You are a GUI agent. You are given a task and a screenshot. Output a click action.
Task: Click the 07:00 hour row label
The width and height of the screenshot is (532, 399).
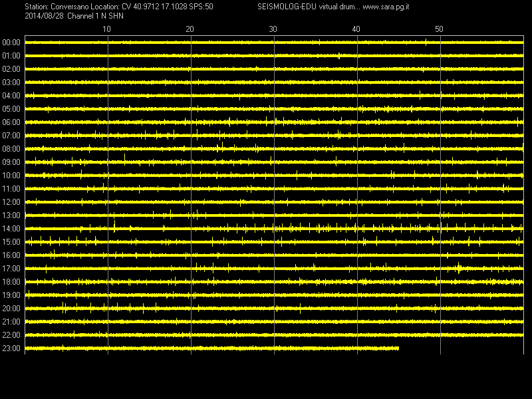coord(11,136)
